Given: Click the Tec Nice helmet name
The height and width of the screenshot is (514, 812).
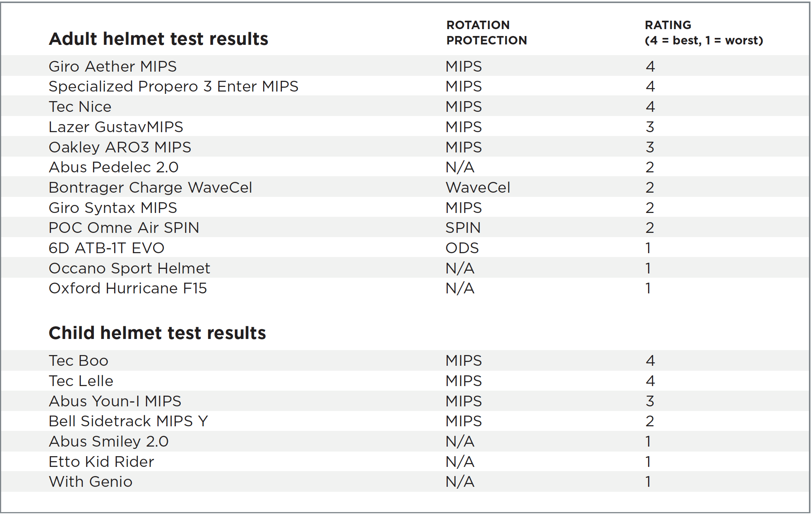Looking at the screenshot, I should [80, 106].
